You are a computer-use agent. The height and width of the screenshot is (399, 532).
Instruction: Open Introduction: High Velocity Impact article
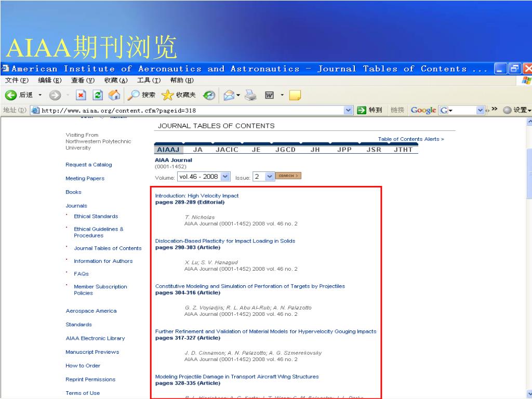[197, 196]
